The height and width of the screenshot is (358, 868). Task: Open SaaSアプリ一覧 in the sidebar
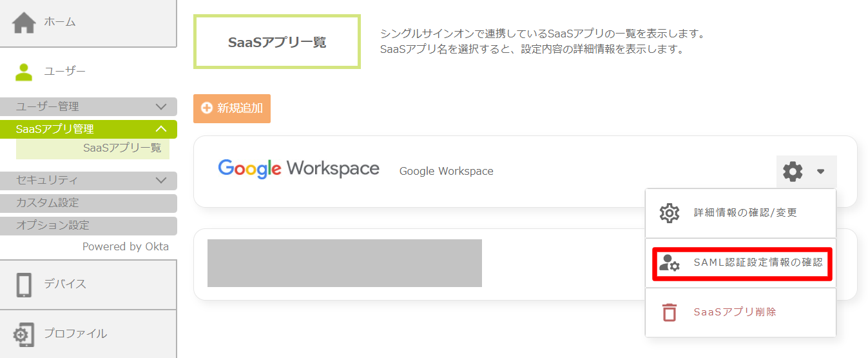tap(122, 148)
